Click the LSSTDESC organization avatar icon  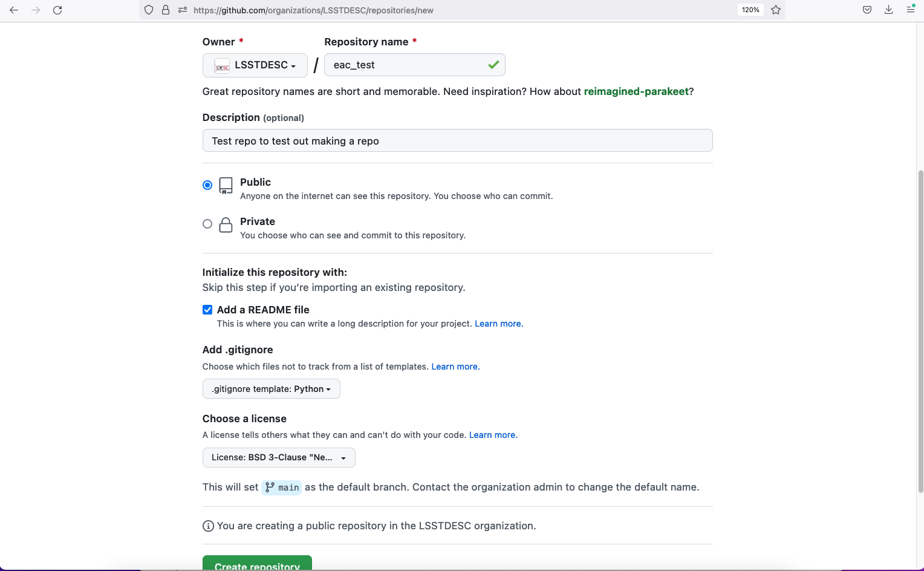click(222, 67)
